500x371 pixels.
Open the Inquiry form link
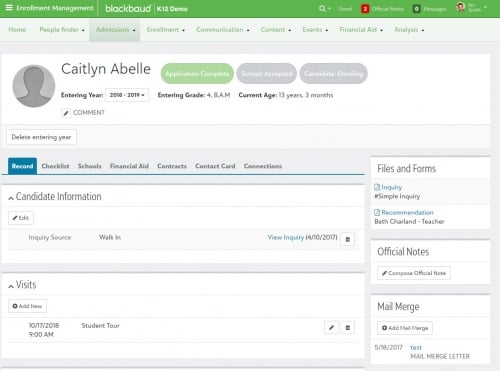(392, 187)
